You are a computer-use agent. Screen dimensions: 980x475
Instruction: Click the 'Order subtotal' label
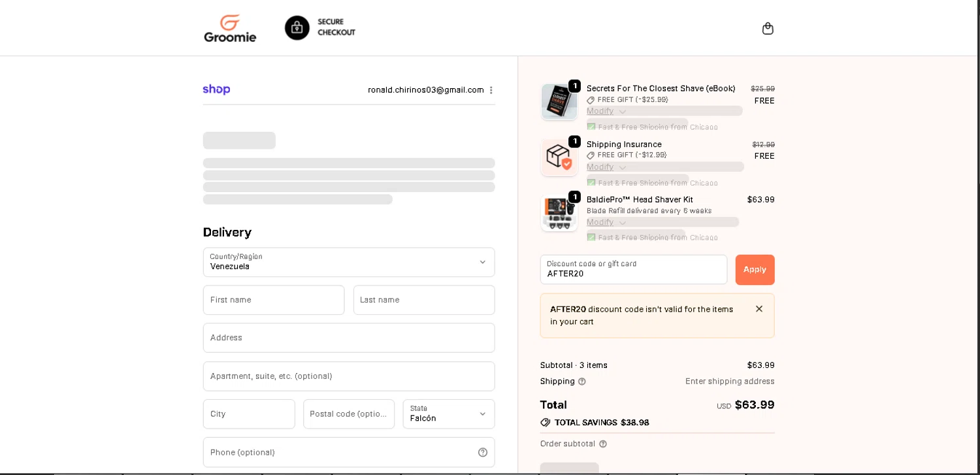pos(568,444)
